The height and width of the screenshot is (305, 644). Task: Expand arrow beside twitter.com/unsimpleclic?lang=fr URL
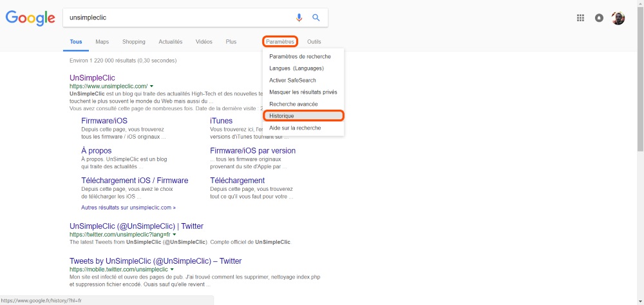(x=174, y=235)
